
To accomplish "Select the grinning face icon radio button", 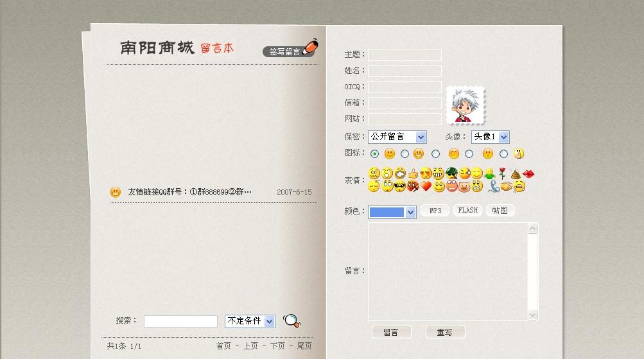I will click(x=405, y=153).
